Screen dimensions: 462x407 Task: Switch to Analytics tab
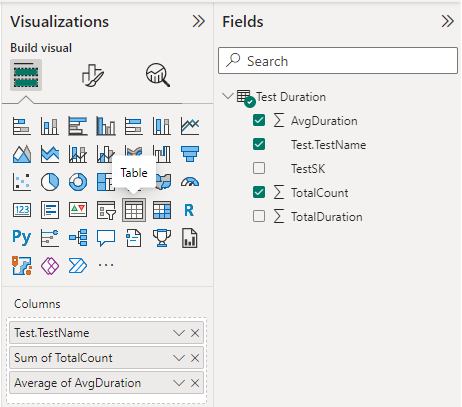tap(158, 75)
